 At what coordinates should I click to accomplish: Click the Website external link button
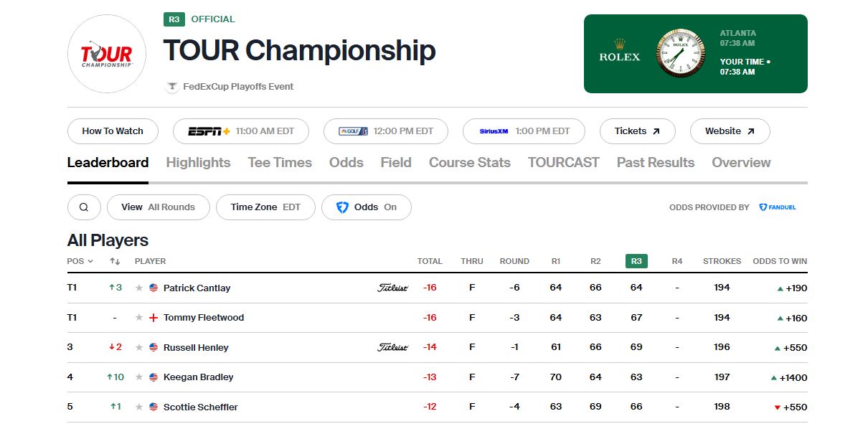[730, 131]
